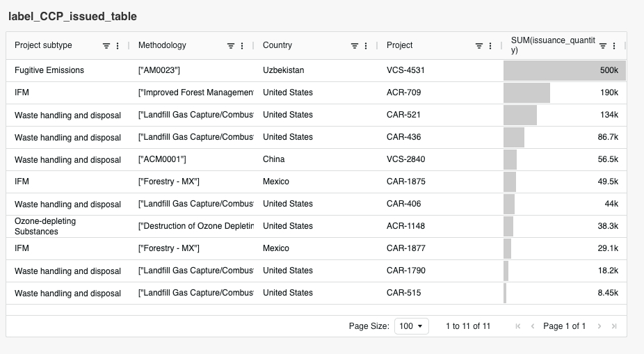644x354 pixels.
Task: Select the VCS-4531 project cell
Action: [x=405, y=70]
